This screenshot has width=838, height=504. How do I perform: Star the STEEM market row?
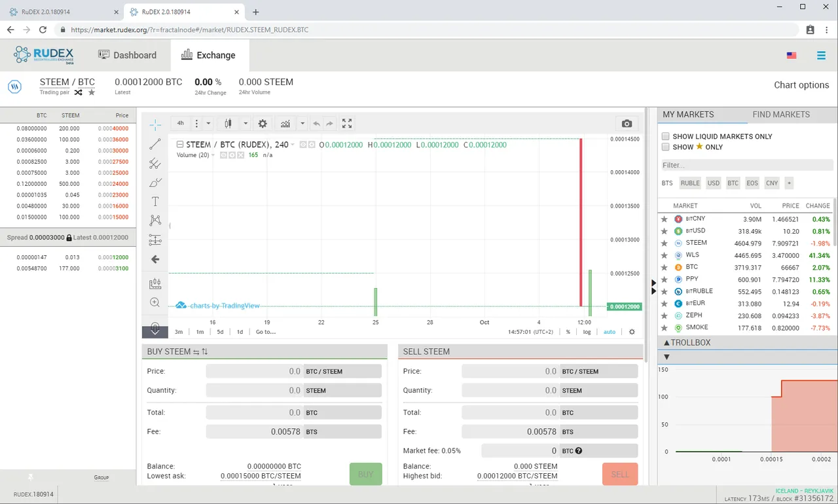click(664, 243)
